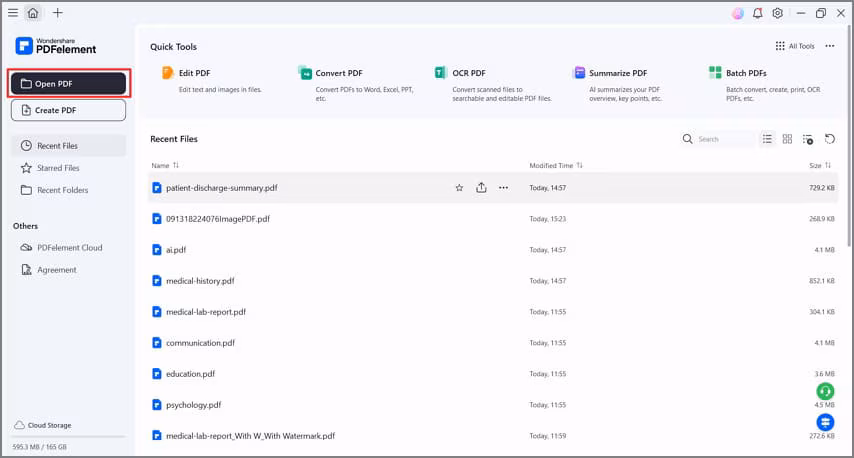This screenshot has width=854, height=458.
Task: Open more options for patient-discharge-summary.pdf
Action: pyautogui.click(x=503, y=188)
